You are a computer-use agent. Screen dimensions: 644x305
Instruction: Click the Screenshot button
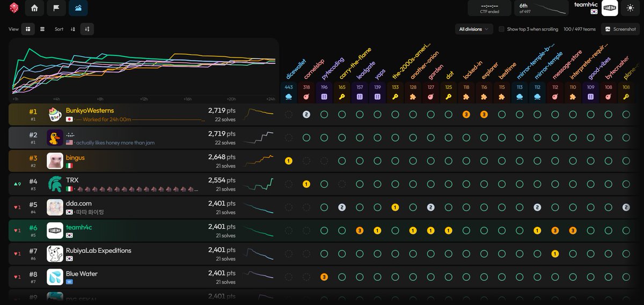click(621, 29)
